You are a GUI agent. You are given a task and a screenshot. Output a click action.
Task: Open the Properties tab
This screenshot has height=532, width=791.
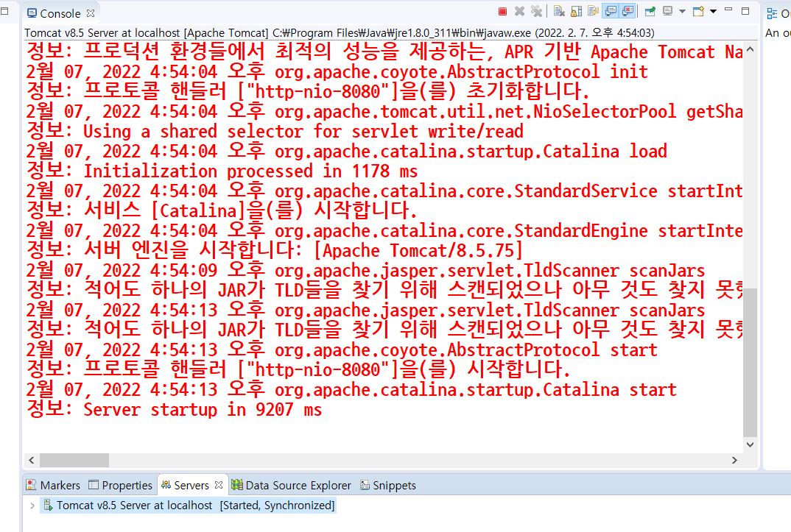coord(120,485)
